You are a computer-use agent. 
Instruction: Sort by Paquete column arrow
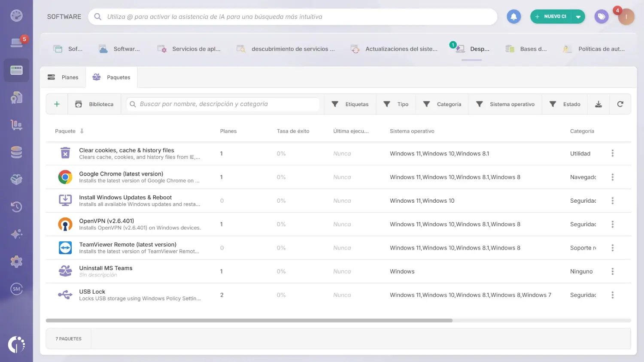point(82,131)
